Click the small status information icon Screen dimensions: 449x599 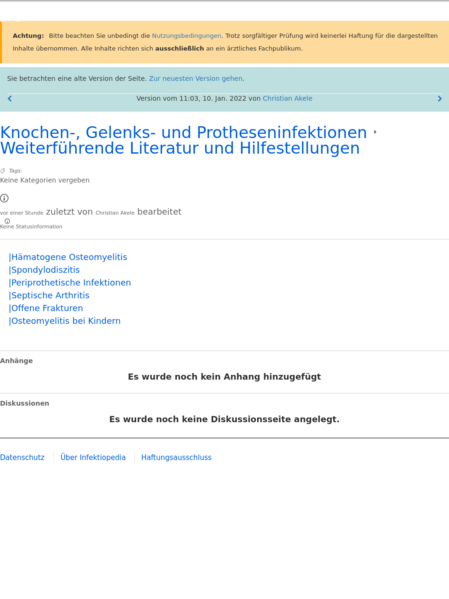tap(7, 221)
